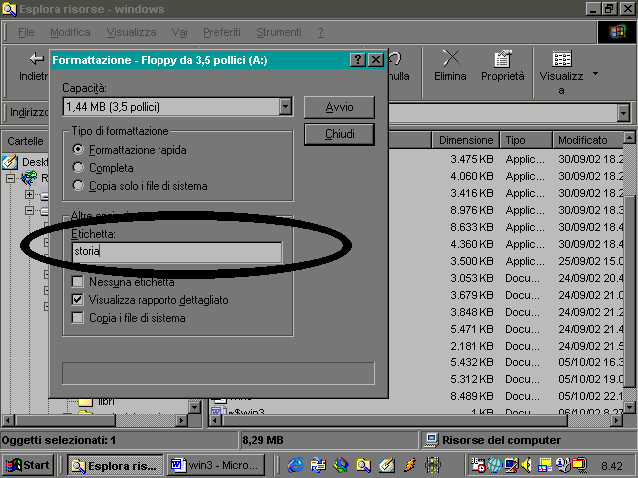Expand the plus node under Risorse del computer
Image resolution: width=638 pixels, height=478 pixels.
click(29, 194)
